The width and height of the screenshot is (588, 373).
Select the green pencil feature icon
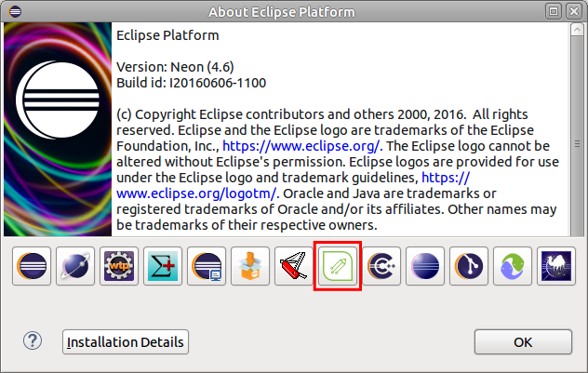click(x=339, y=266)
